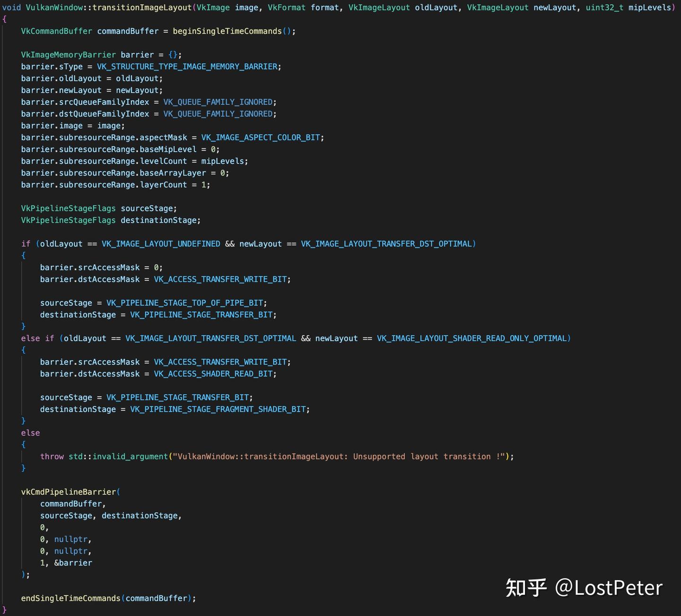The width and height of the screenshot is (681, 616).
Task: Select VK_STRUCTURE_TYPE_IMAGE_MEMORY_BARRIER constant
Action: [187, 66]
